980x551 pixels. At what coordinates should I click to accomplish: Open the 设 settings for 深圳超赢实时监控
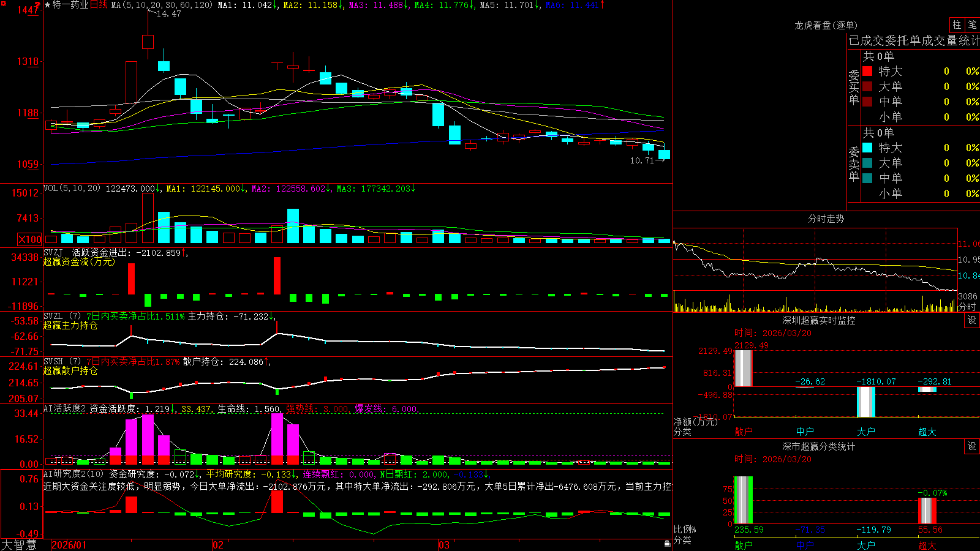click(972, 320)
